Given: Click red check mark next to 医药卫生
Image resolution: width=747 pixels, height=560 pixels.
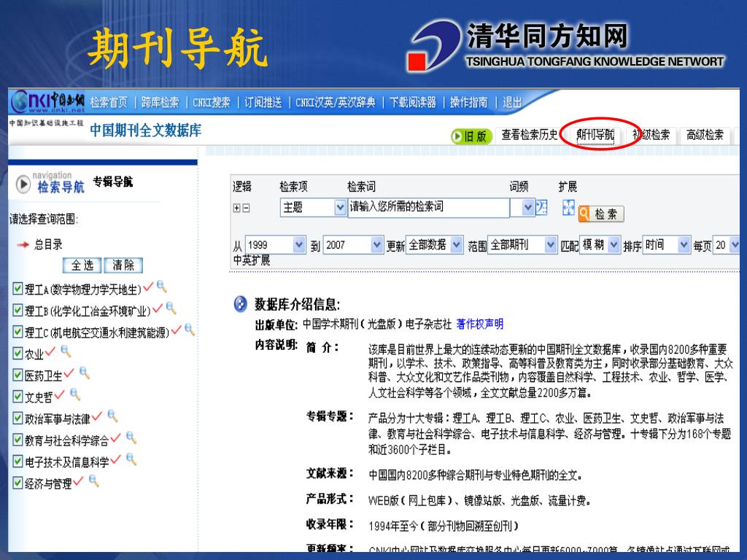Looking at the screenshot, I should click(x=69, y=373).
